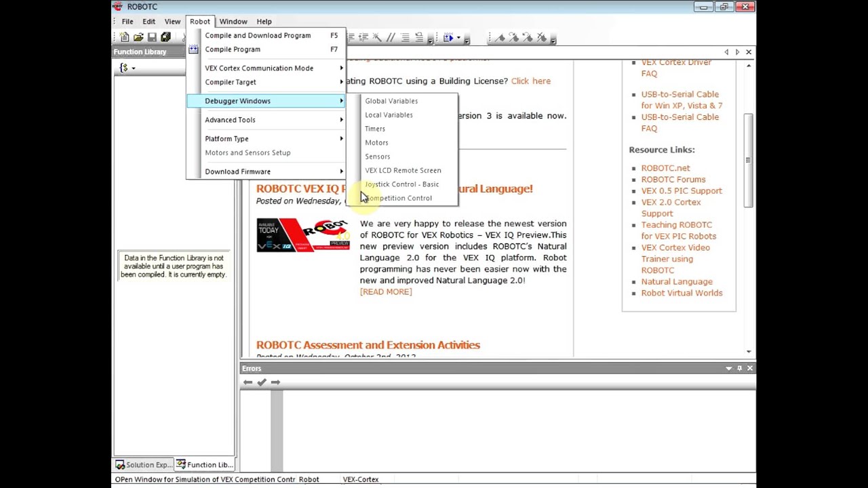Click the vertical scrollbar thumb of start page
This screenshot has width=868, height=488.
[x=749, y=160]
